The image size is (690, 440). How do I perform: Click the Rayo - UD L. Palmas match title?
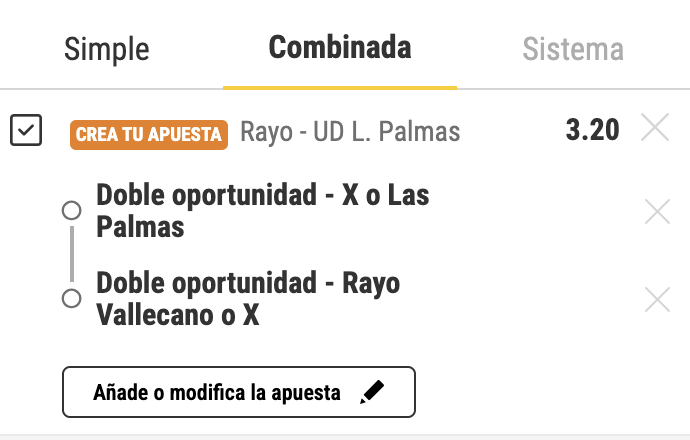(350, 132)
